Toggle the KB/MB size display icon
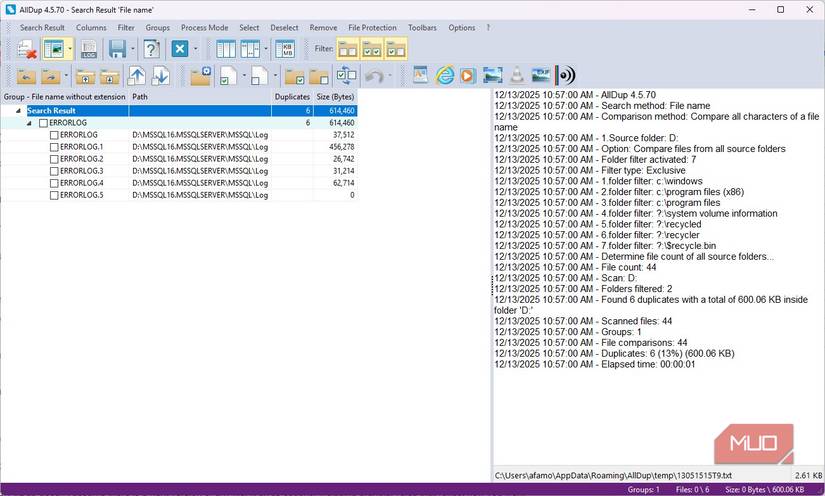The image size is (825, 496). (285, 49)
